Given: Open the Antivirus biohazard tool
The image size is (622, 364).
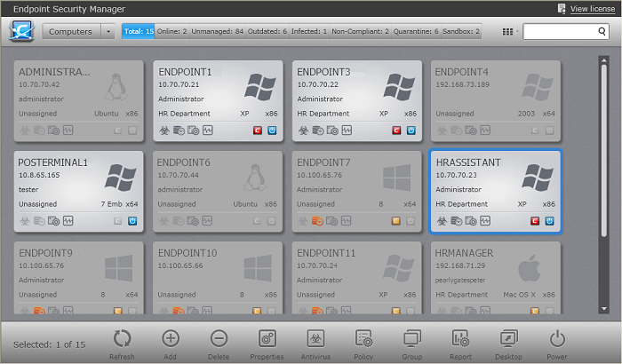Looking at the screenshot, I should (x=315, y=339).
